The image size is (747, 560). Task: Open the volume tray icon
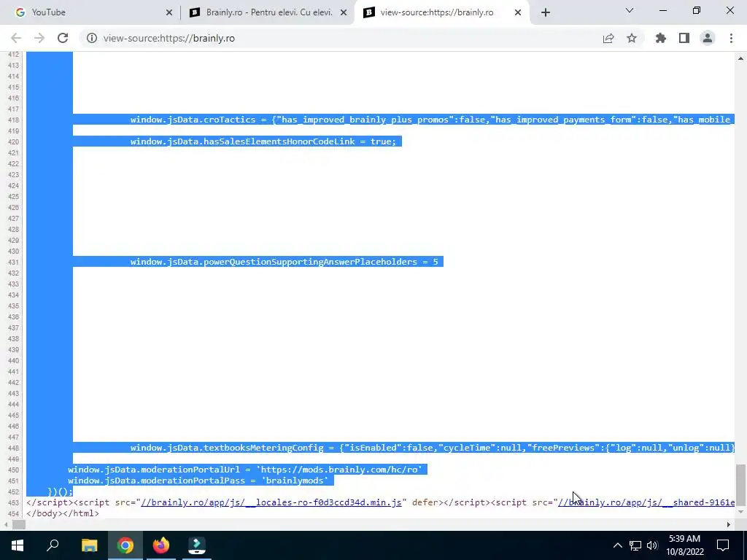(x=652, y=545)
